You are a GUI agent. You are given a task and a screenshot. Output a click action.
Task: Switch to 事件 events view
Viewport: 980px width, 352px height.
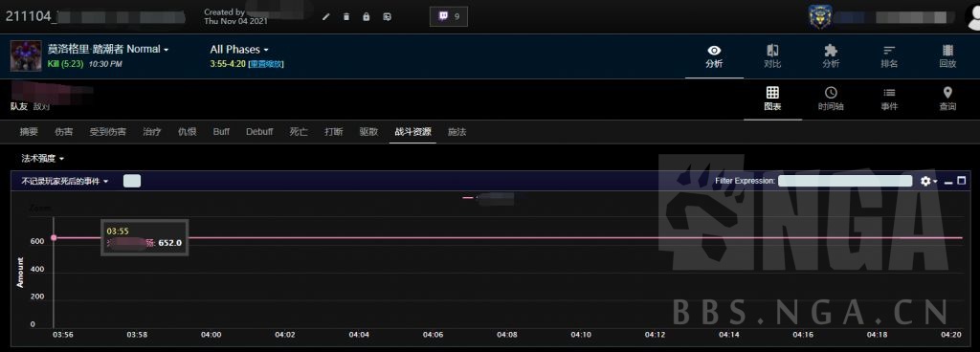pos(889,99)
